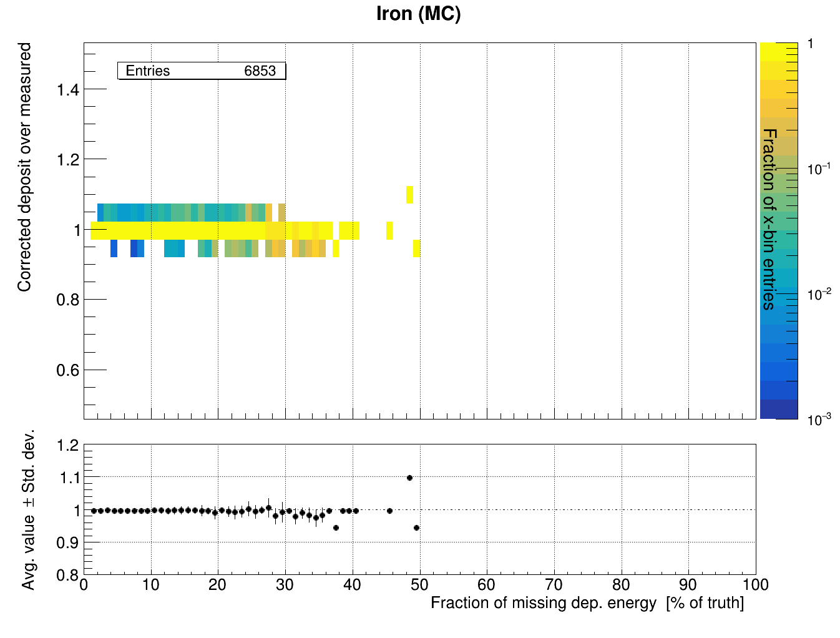Viewport: 840px width, 638px height.
Task: Pick the bright yellow top segment of color bar
Action: click(x=779, y=52)
